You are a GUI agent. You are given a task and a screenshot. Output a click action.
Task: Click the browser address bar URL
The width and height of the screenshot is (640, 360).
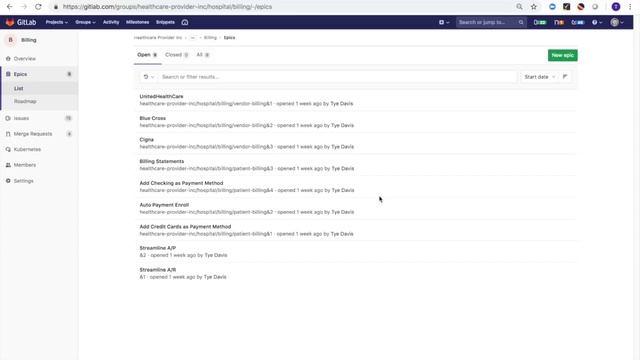pos(167,7)
